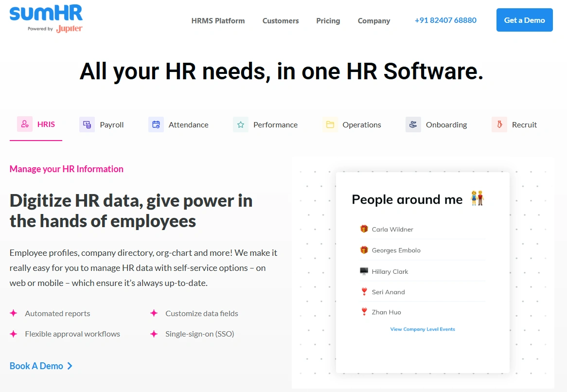Open View Company Level Events link
567x392 pixels.
pyautogui.click(x=423, y=329)
